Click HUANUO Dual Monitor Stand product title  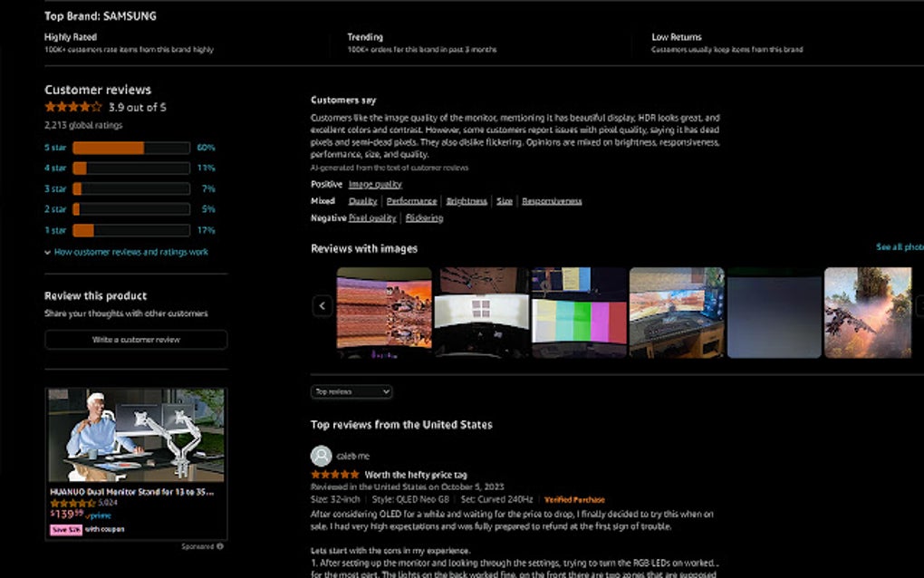(132, 491)
